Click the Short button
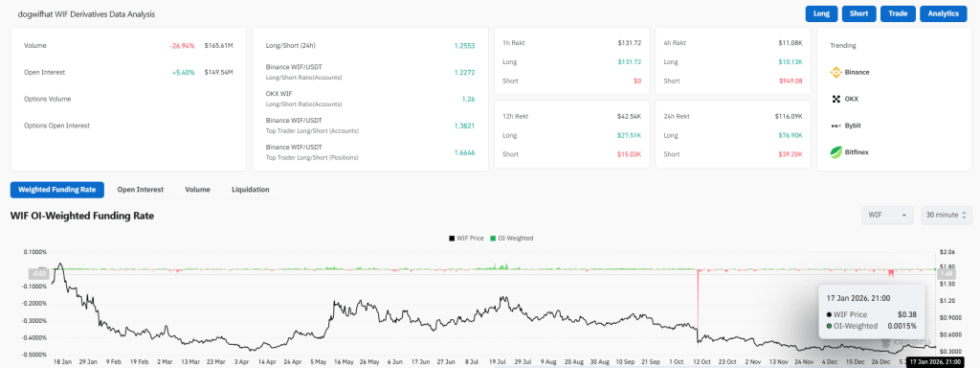980x368 pixels. pos(858,13)
